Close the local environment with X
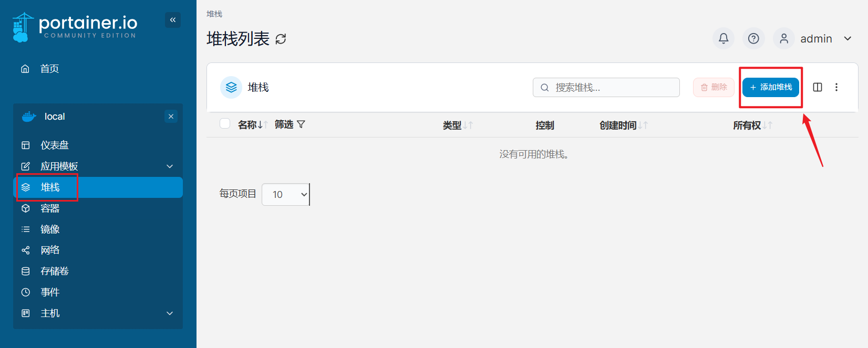The width and height of the screenshot is (868, 348). 171,117
